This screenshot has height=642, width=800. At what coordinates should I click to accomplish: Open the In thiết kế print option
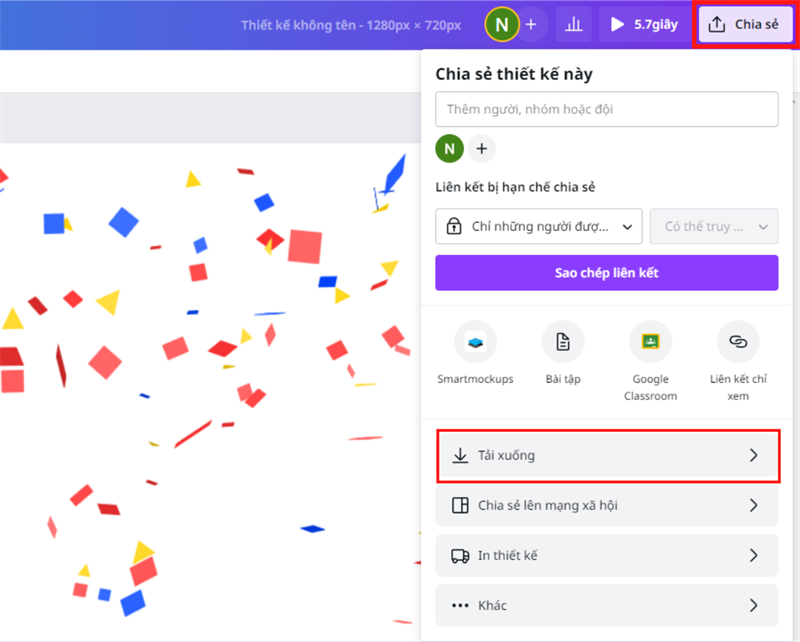click(x=607, y=555)
